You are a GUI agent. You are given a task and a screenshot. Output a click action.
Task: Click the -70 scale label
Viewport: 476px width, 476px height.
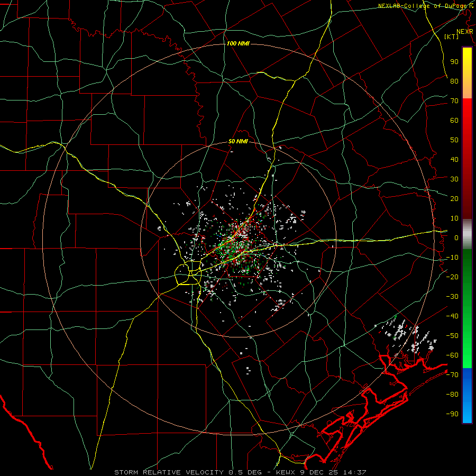click(452, 375)
